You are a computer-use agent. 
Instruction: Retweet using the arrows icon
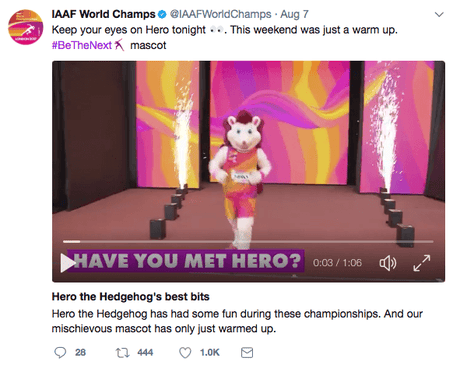(x=122, y=353)
